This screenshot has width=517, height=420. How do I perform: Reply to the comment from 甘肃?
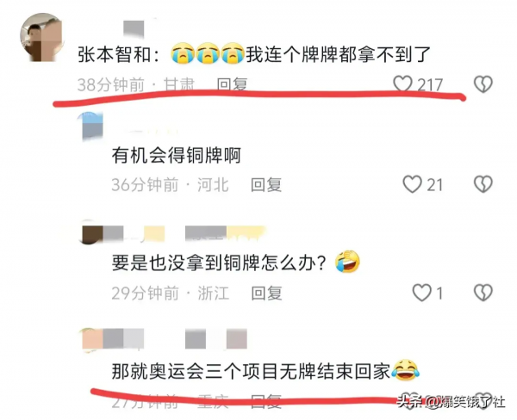(x=232, y=84)
